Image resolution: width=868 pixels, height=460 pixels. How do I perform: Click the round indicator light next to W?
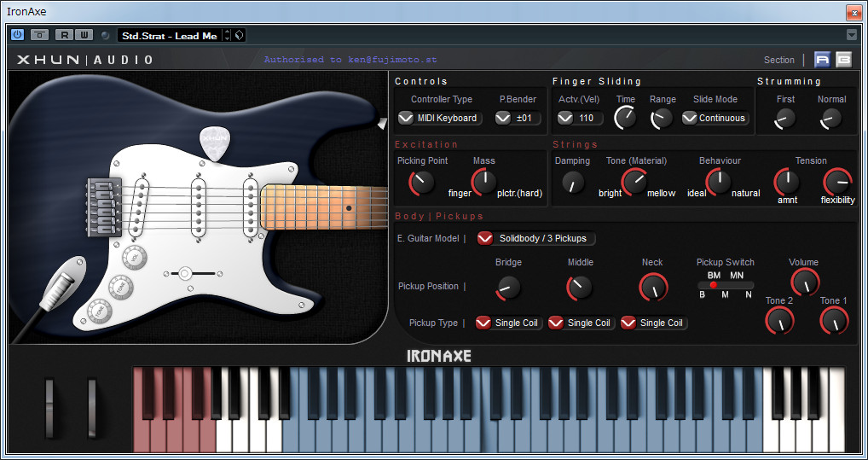pos(105,36)
